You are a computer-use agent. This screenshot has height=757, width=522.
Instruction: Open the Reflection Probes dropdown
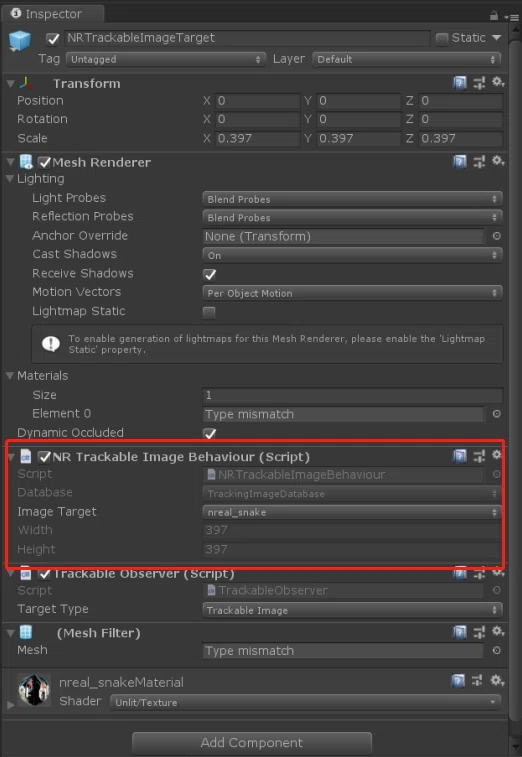click(x=352, y=217)
